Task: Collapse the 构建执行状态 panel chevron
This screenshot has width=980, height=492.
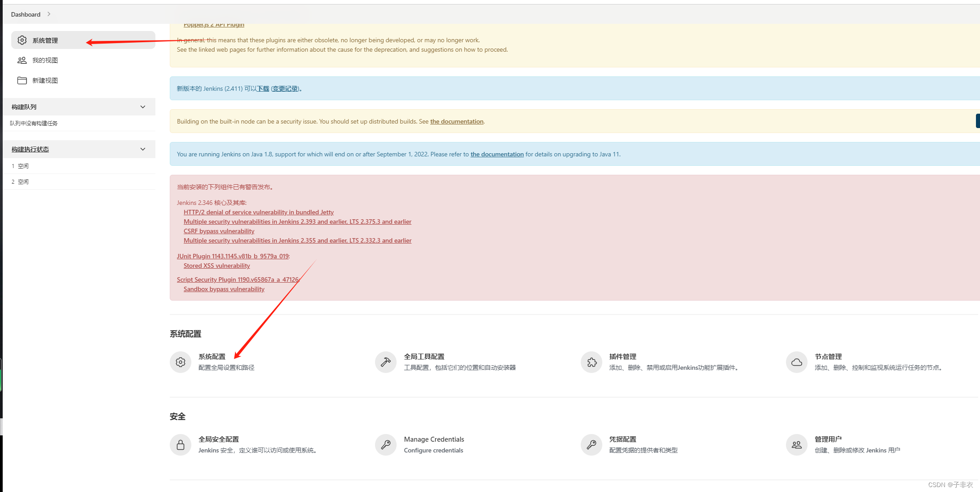Action: 143,149
